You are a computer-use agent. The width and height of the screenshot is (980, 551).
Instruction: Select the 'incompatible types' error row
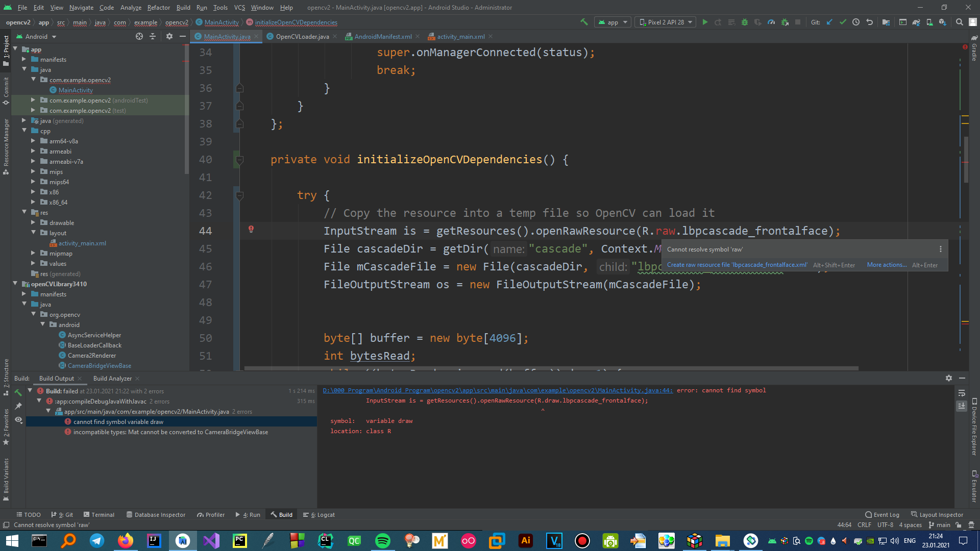click(x=170, y=432)
